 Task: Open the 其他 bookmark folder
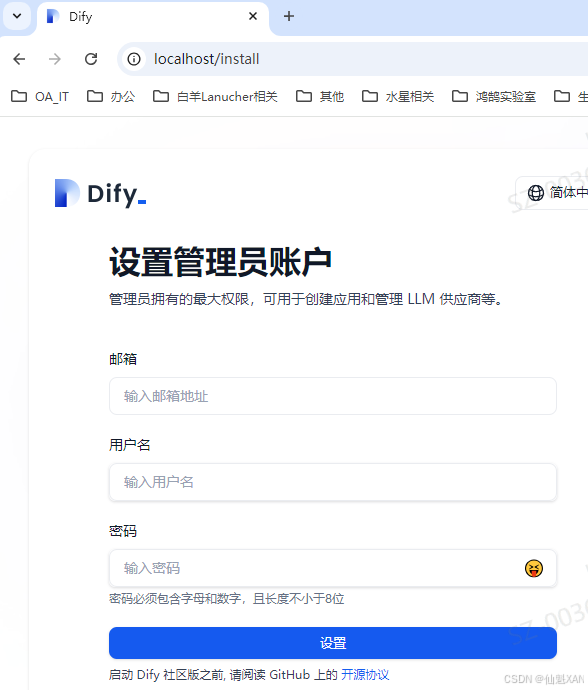(320, 96)
